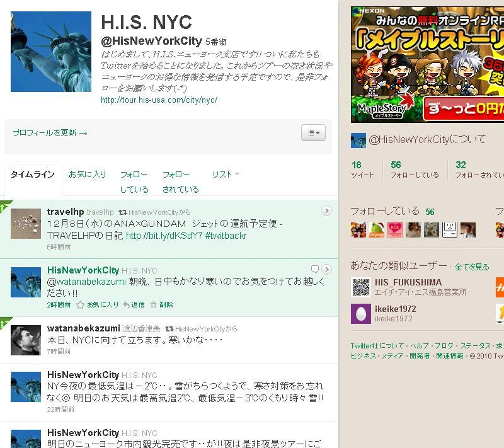Click the フォローしている 56 section heading
Screen dimensions: 504x448
pyautogui.click(x=392, y=211)
